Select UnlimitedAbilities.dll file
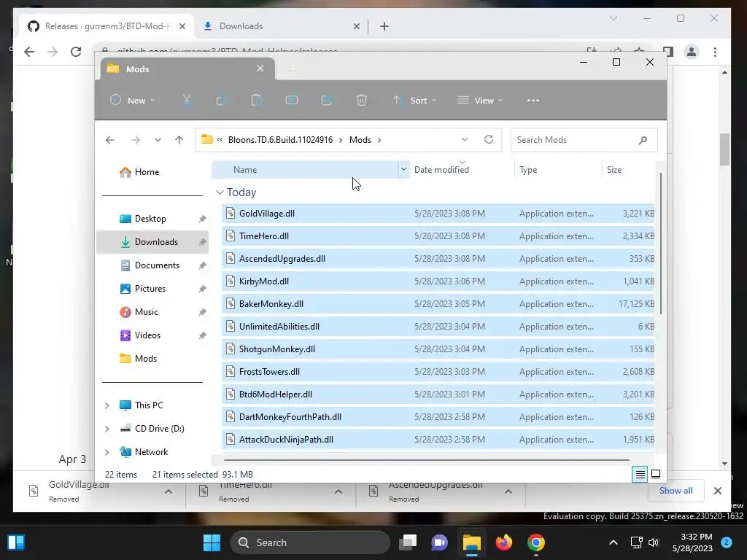The image size is (747, 560). [x=438, y=327]
